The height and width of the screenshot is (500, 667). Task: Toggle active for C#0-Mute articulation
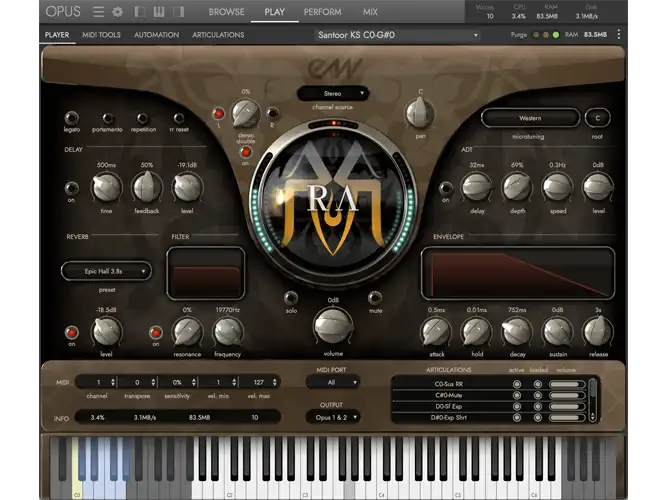517,395
